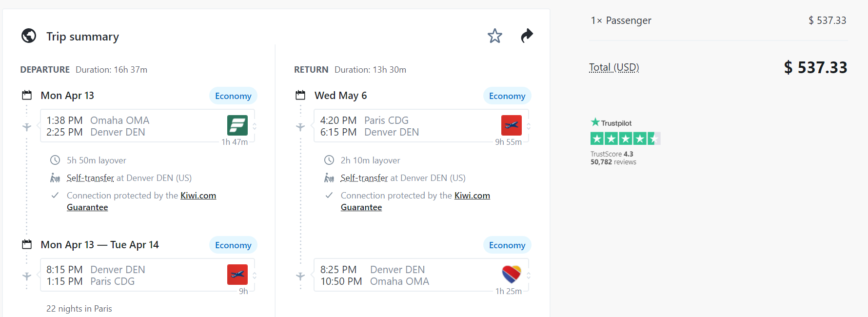Click Economy badge next to Wed May 6
The image size is (868, 317).
[x=507, y=96]
